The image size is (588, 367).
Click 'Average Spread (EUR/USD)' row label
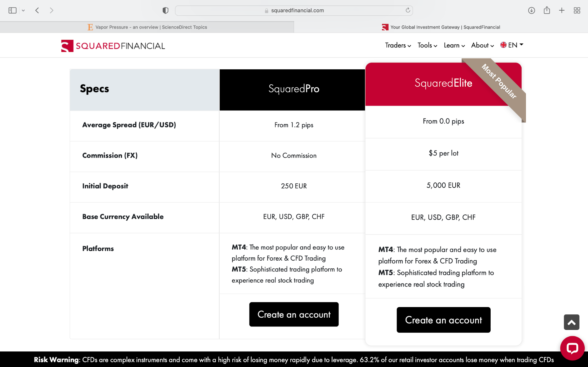tap(129, 125)
